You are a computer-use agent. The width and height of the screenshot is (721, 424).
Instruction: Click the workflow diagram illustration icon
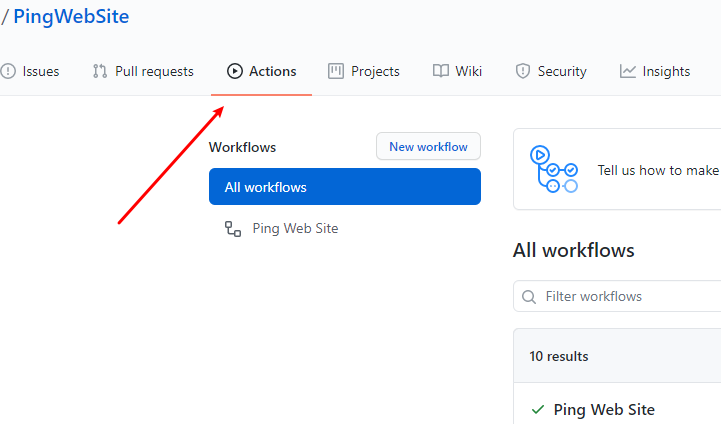(x=554, y=169)
